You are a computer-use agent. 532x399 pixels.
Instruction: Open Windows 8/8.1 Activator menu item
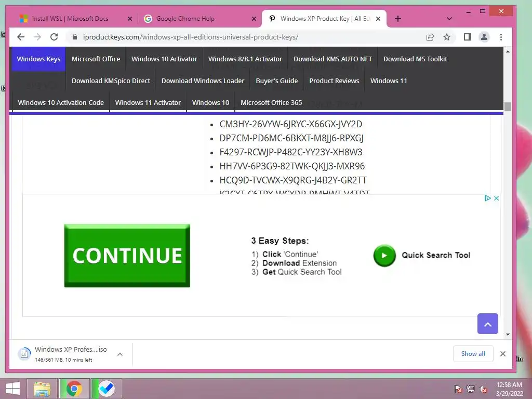[x=245, y=59]
